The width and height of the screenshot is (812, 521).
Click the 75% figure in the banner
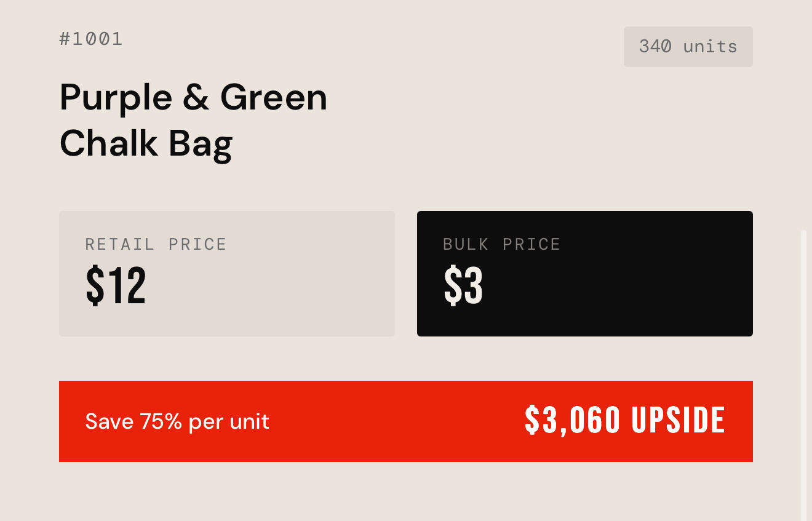[x=161, y=421]
